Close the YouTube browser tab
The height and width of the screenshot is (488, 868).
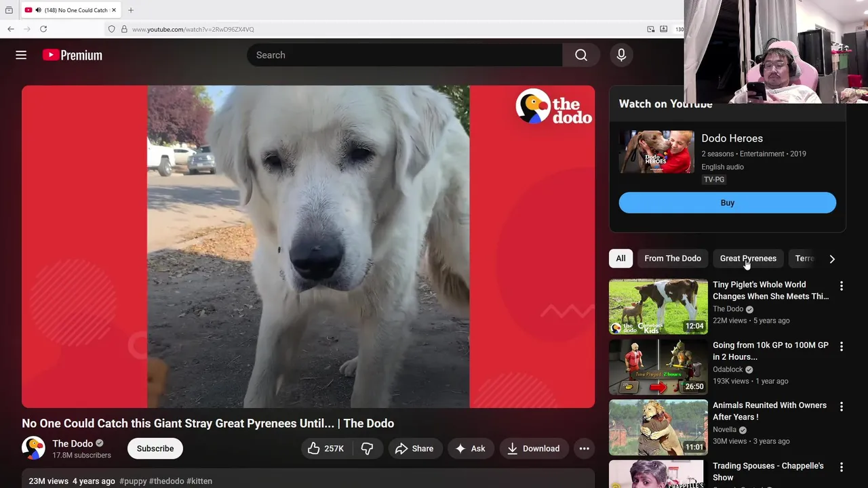click(x=114, y=10)
